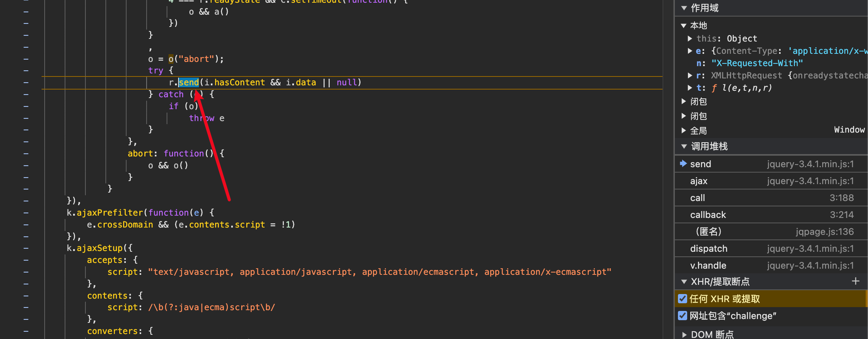Expand the 'this: Object' variable
This screenshot has width=868, height=339.
690,38
